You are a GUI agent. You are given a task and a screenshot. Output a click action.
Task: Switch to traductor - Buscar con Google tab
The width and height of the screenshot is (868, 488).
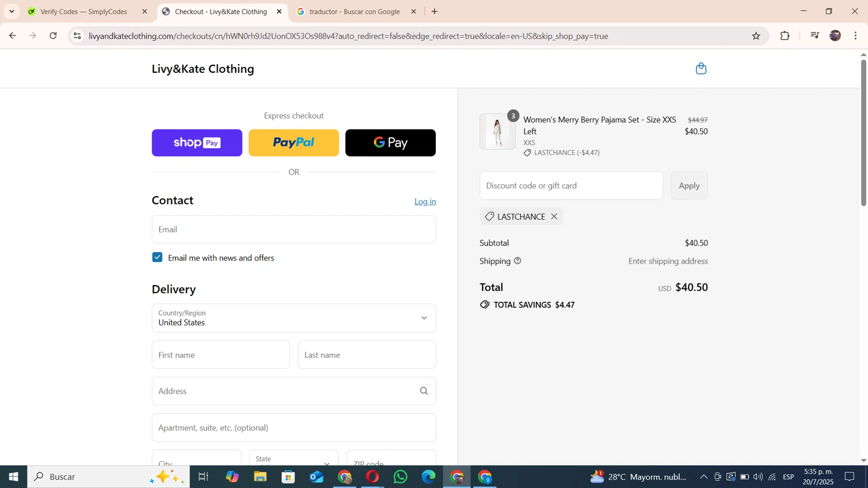coord(354,12)
